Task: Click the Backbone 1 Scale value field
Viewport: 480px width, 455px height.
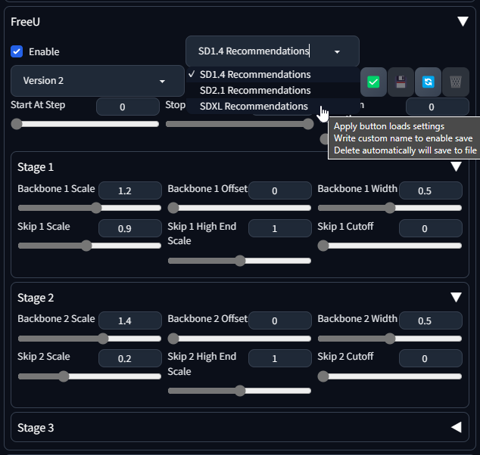Action: coord(130,191)
